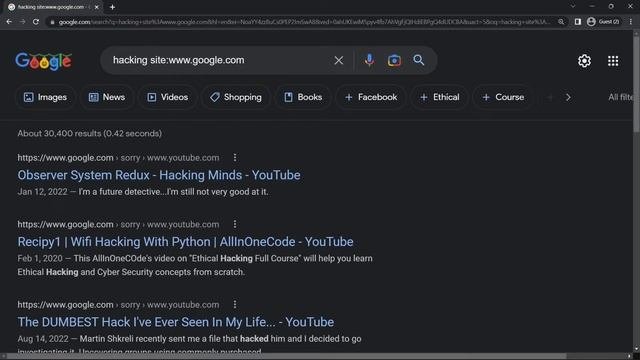This screenshot has height=360, width=640.
Task: Switch to Shopping results
Action: click(236, 97)
